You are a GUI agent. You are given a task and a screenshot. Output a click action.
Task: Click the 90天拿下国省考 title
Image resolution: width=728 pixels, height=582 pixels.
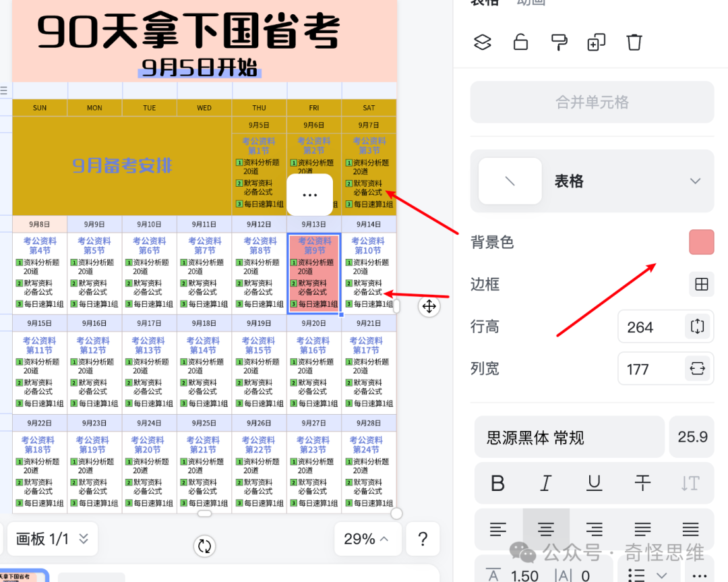pyautogui.click(x=188, y=31)
